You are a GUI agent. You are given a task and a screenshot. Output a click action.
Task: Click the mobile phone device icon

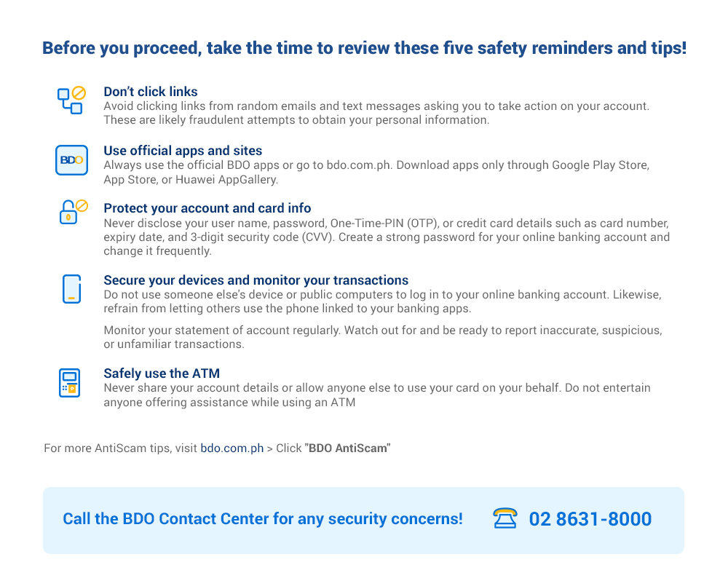point(72,289)
